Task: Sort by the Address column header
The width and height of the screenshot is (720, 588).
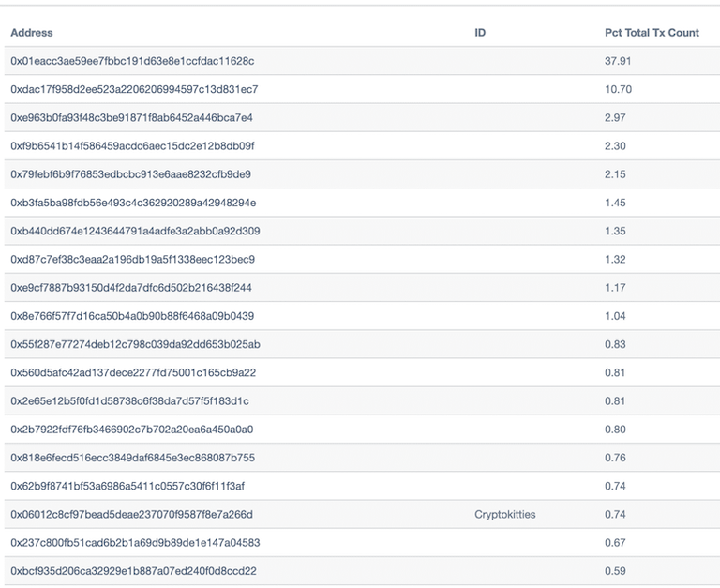Action: tap(32, 33)
